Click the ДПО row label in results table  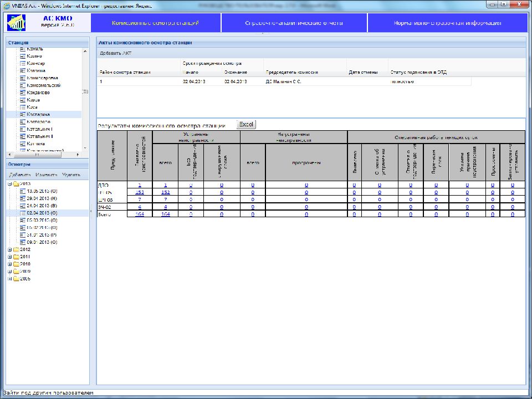click(103, 185)
